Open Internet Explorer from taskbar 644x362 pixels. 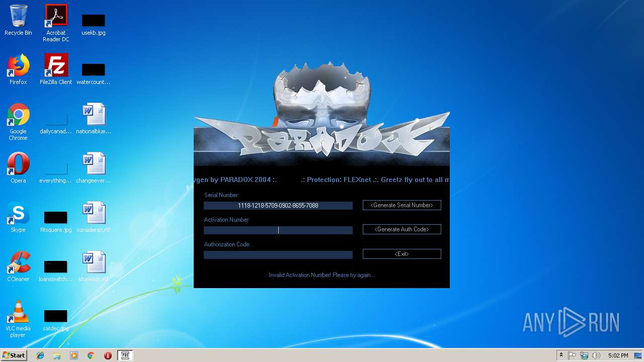point(40,355)
